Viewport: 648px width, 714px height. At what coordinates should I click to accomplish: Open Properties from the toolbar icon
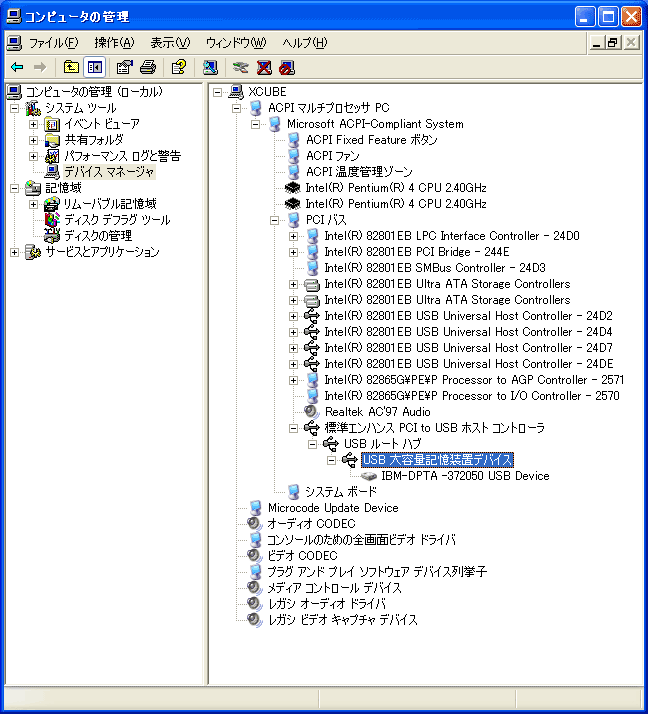pos(124,67)
